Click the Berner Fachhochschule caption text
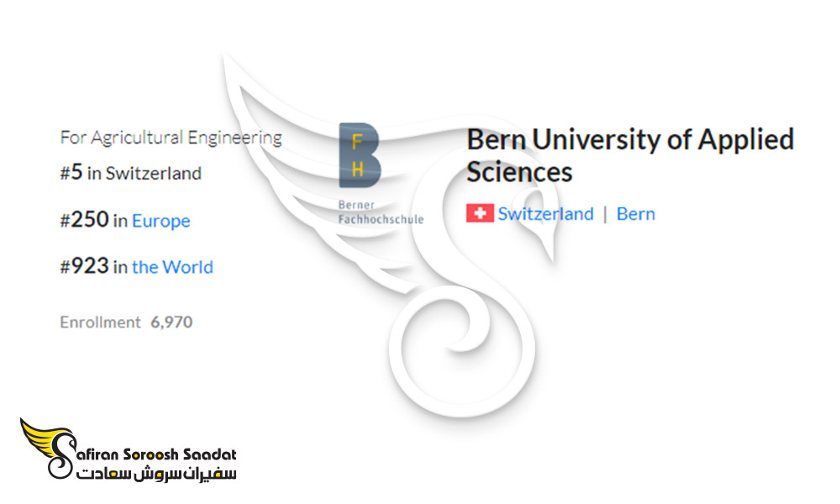The height and width of the screenshot is (504, 840). pyautogui.click(x=381, y=212)
